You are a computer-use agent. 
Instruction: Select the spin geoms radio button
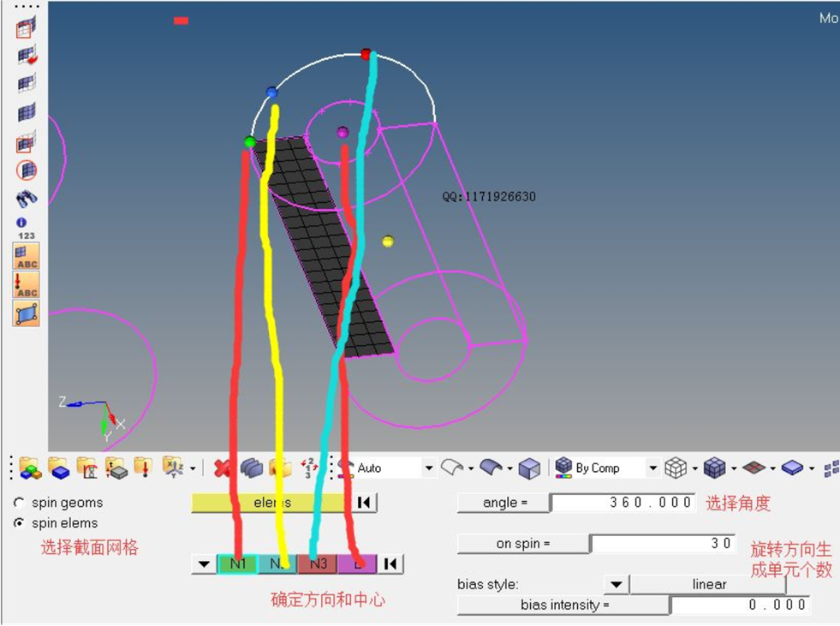pos(20,503)
